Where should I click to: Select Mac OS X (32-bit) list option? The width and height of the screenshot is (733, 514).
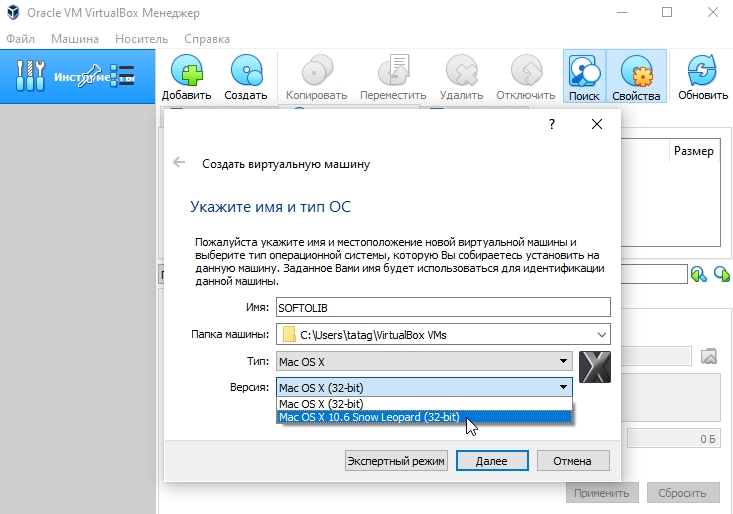424,404
